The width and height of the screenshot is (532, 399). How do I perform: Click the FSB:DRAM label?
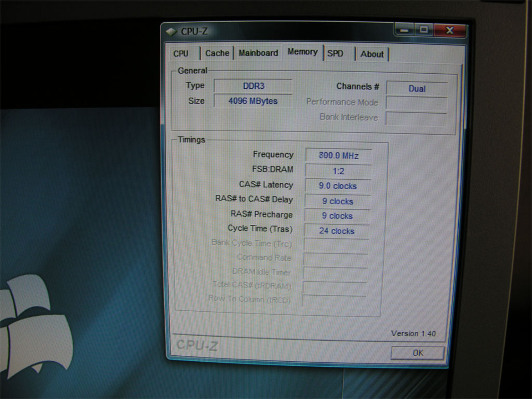coord(273,169)
